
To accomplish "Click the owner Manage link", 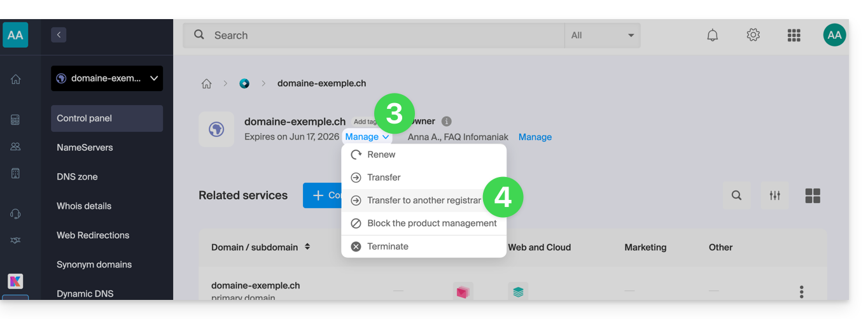I will pyautogui.click(x=535, y=137).
